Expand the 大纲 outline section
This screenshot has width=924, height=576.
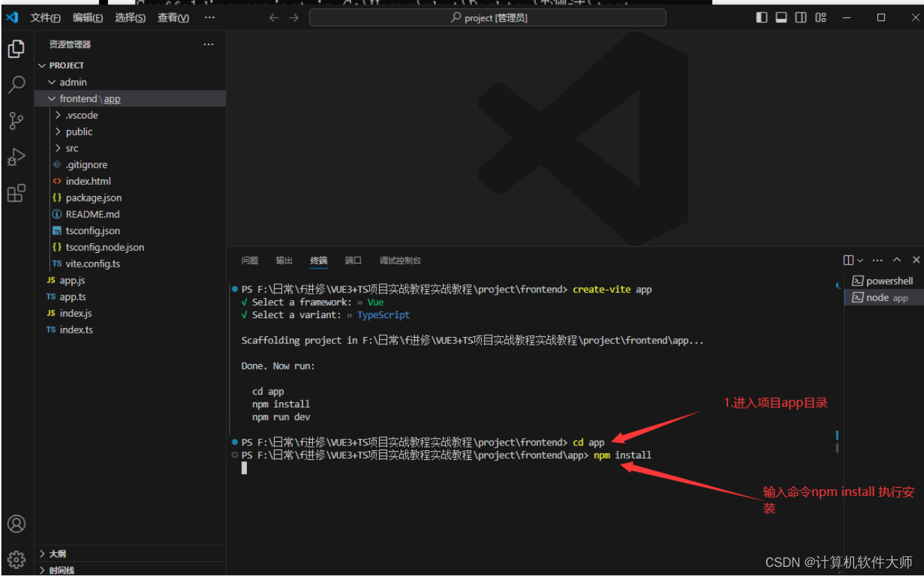click(130, 554)
